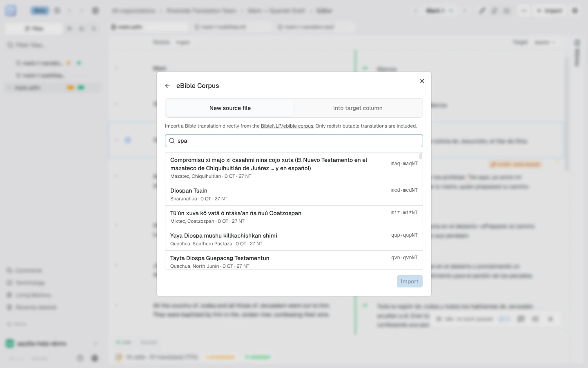Open the BibleNLP/ebible corpus link

tap(287, 126)
